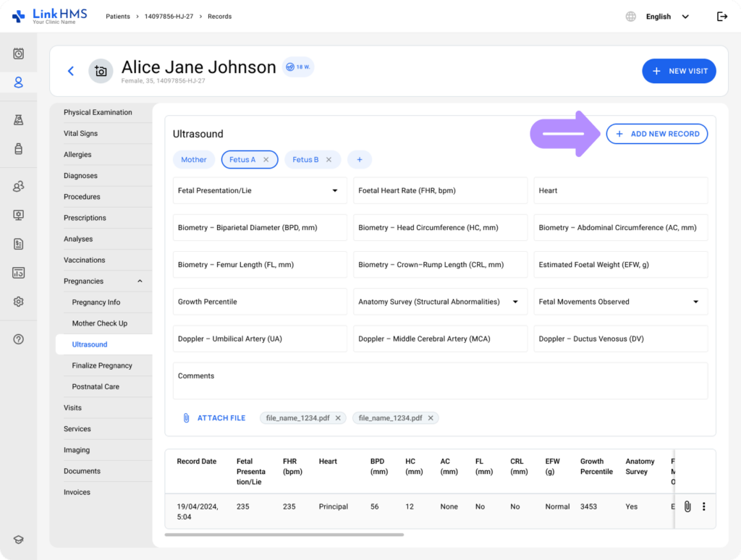Viewport: 741px width, 560px height.
Task: Click the help question mark icon
Action: (x=19, y=339)
